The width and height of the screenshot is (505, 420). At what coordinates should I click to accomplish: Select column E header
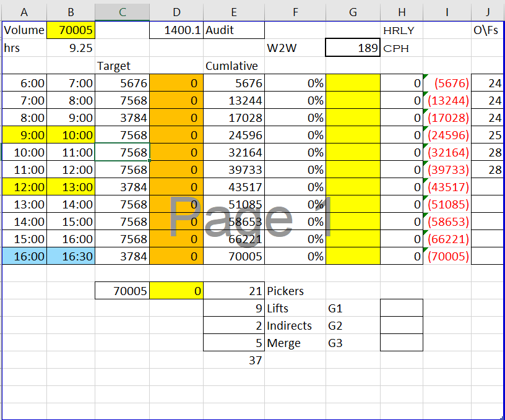234,12
